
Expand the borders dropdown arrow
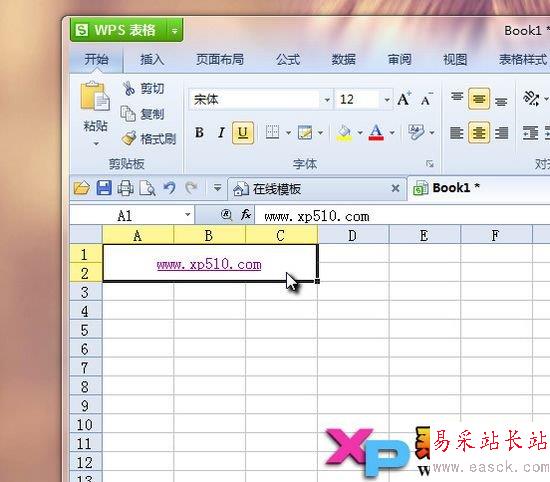[x=288, y=133]
